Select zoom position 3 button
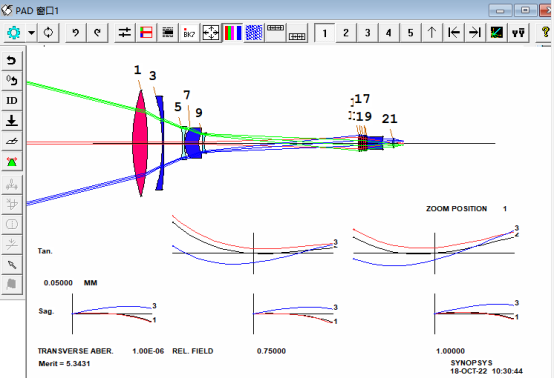554x379 pixels. tap(367, 33)
